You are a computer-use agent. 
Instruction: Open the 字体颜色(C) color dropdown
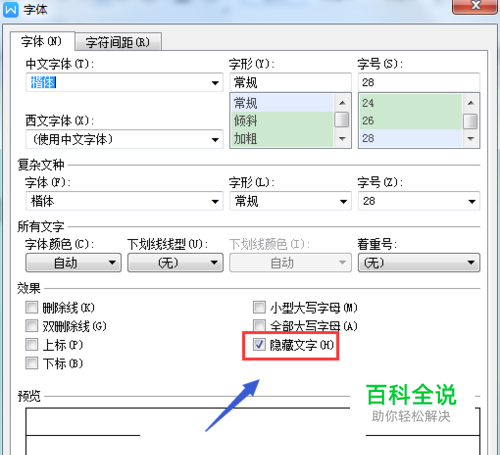(73, 263)
